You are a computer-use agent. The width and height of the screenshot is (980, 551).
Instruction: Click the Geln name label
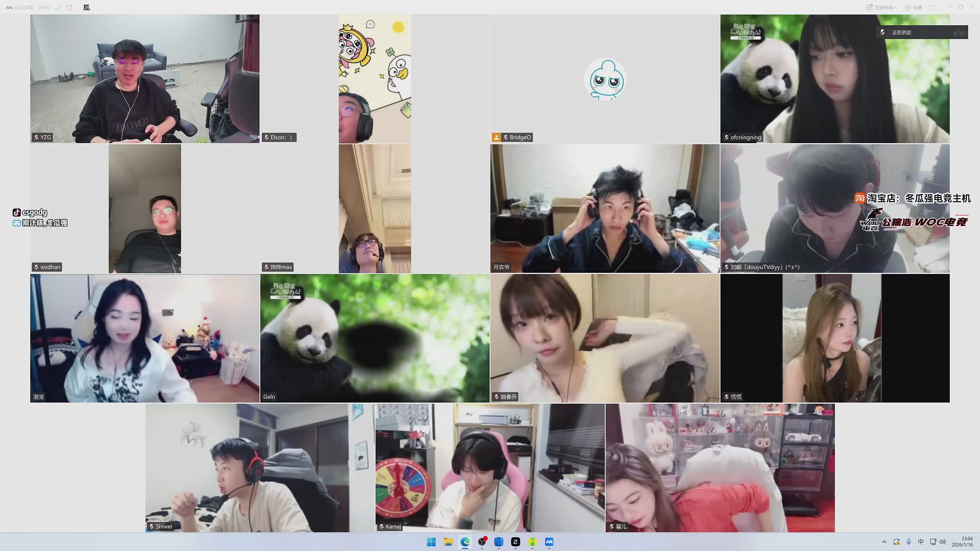tap(269, 397)
